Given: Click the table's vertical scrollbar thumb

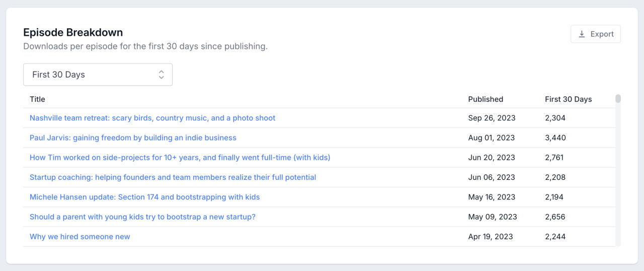Looking at the screenshot, I should [x=618, y=99].
